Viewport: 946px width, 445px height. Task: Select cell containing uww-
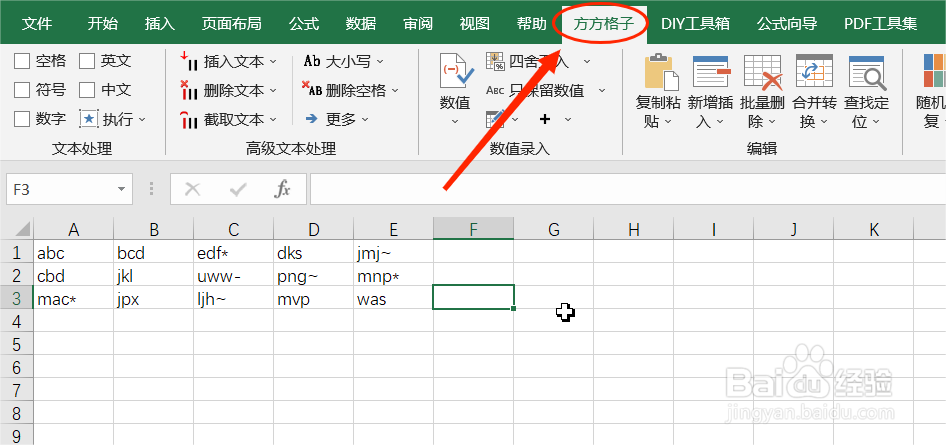[233, 276]
